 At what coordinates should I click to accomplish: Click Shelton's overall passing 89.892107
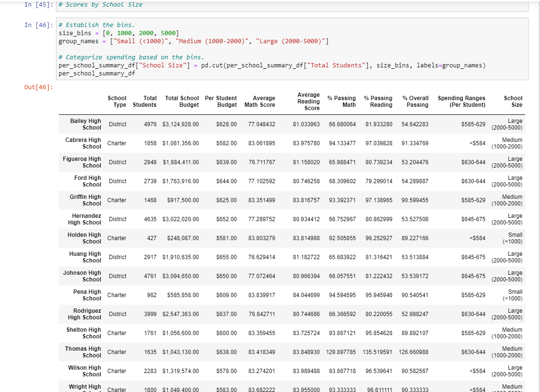point(415,333)
